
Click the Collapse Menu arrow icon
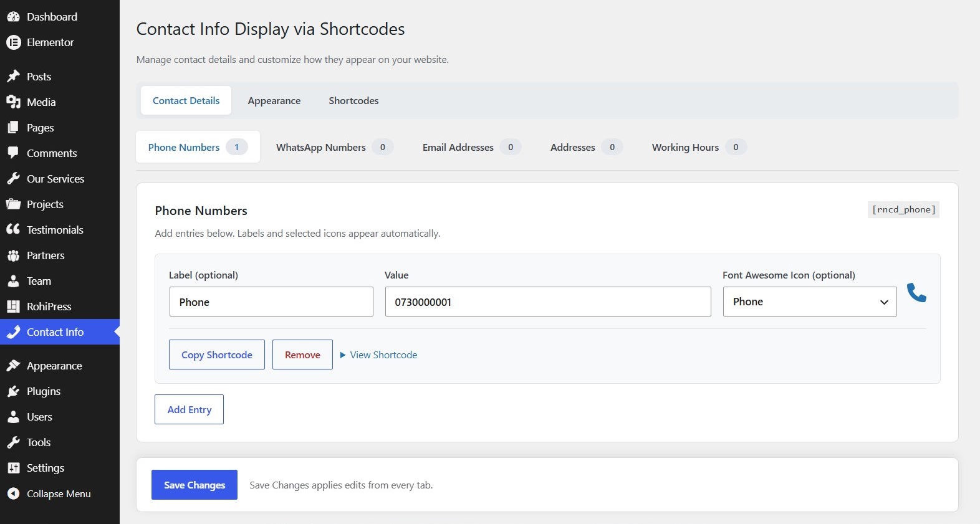[x=13, y=493]
